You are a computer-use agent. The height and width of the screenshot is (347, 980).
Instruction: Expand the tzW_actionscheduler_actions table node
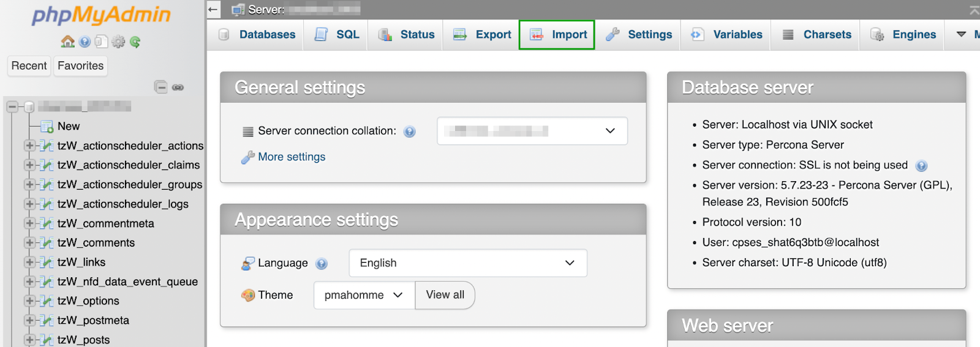pyautogui.click(x=29, y=146)
